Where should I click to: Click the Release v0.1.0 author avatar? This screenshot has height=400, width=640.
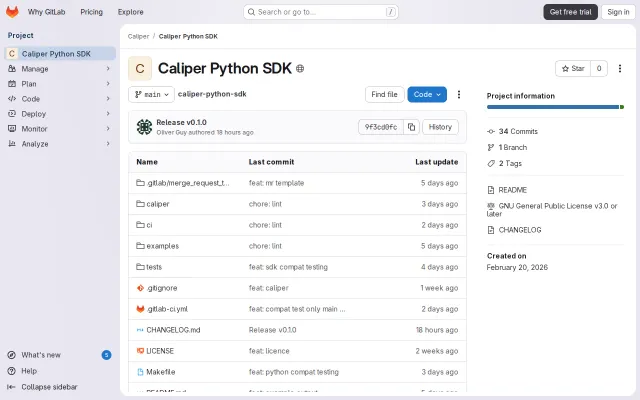tap(144, 127)
